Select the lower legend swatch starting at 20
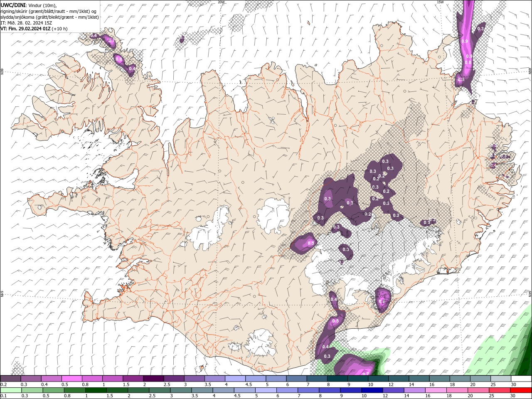The height and width of the screenshot is (399, 532). (478, 390)
